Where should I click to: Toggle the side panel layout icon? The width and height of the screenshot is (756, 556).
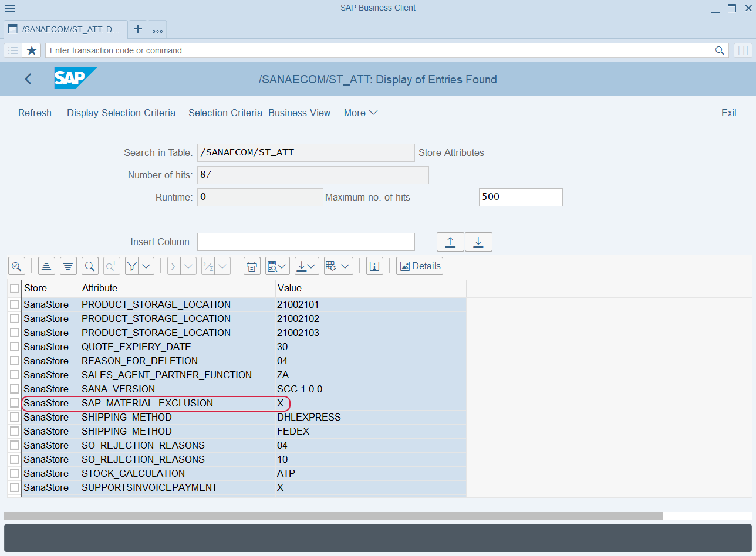click(743, 50)
